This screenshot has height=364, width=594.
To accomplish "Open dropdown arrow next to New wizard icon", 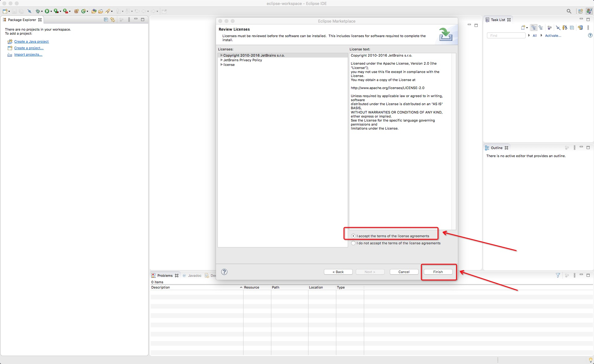I will coord(9,11).
